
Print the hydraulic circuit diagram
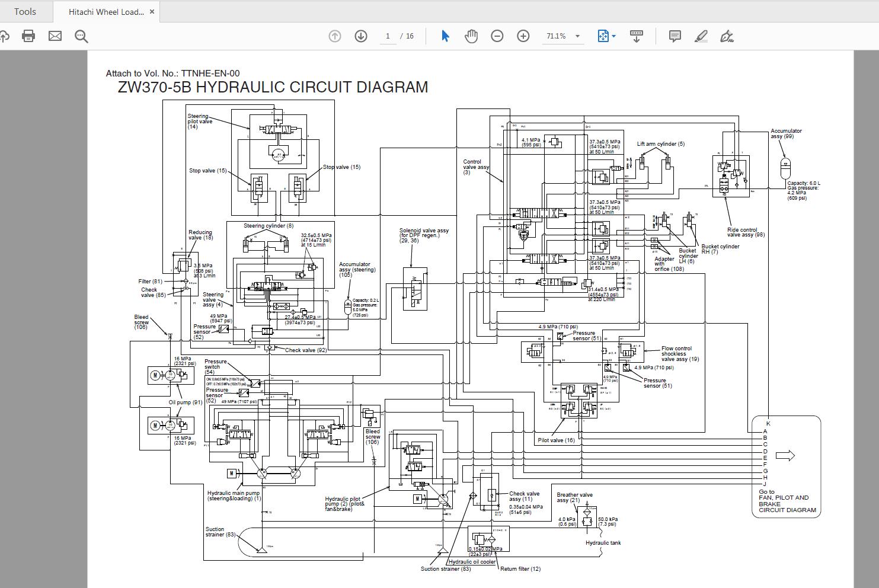point(27,36)
